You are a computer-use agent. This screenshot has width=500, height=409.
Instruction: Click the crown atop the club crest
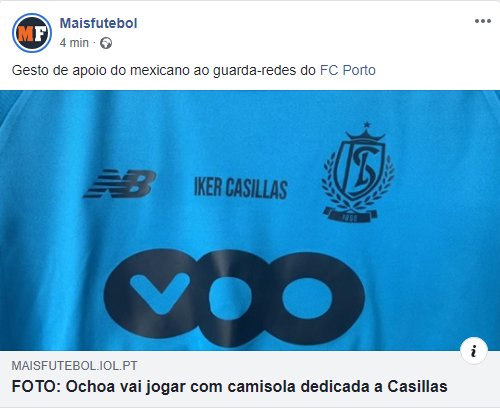(x=366, y=136)
